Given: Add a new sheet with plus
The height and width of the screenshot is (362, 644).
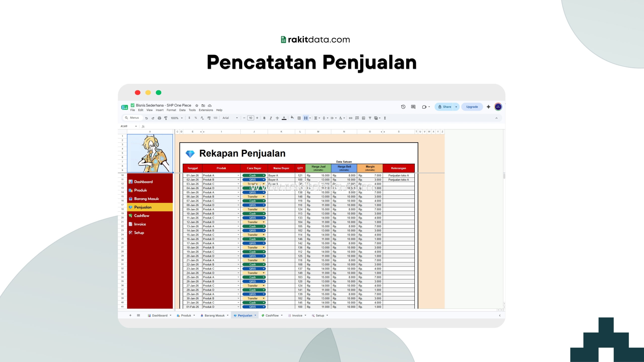Looking at the screenshot, I should [x=130, y=315].
